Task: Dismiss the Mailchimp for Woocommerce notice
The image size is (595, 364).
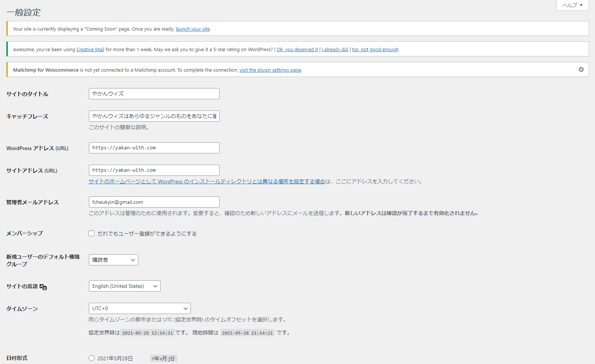Action: pos(581,69)
